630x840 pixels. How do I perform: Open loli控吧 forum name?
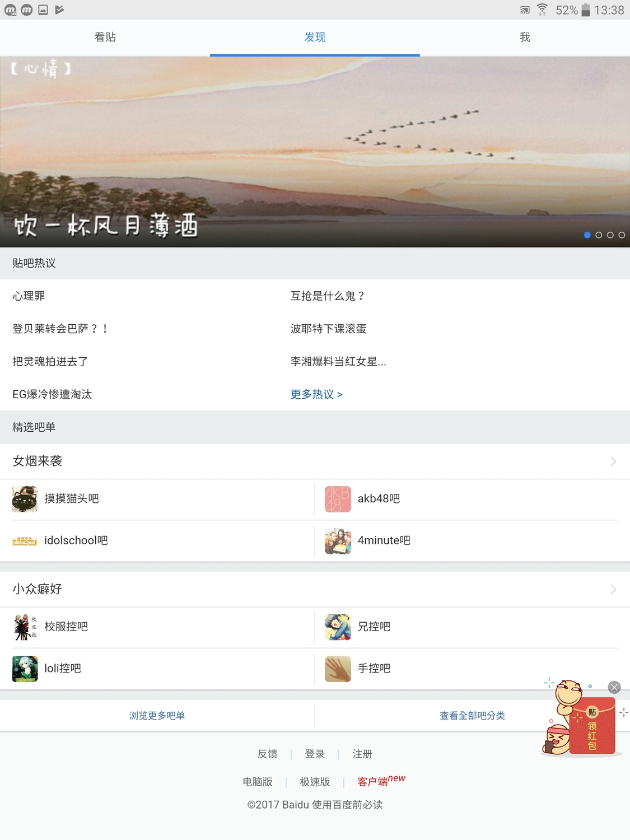(x=63, y=668)
